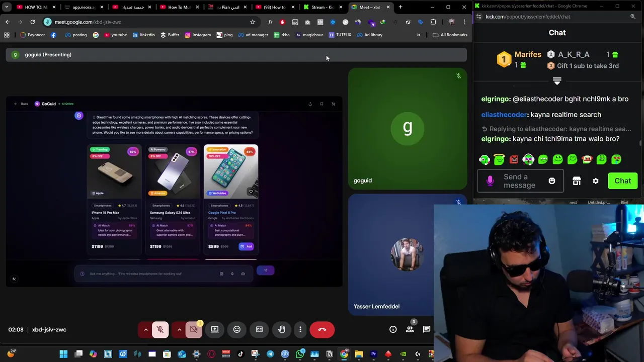Open WhatsApp from the taskbar
Screen dimensions: 644x362
[300, 354]
